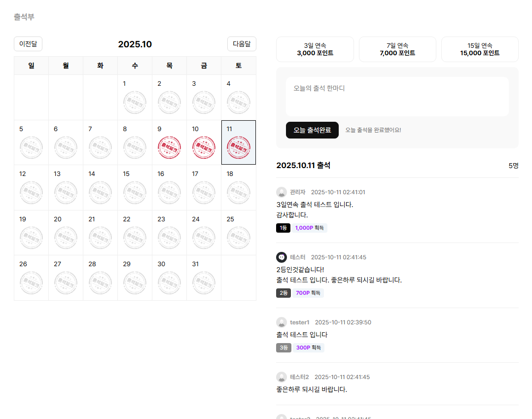Screen dimensions: 532x419
Task: Go to previous month with 이전달
Action: [x=28, y=44]
